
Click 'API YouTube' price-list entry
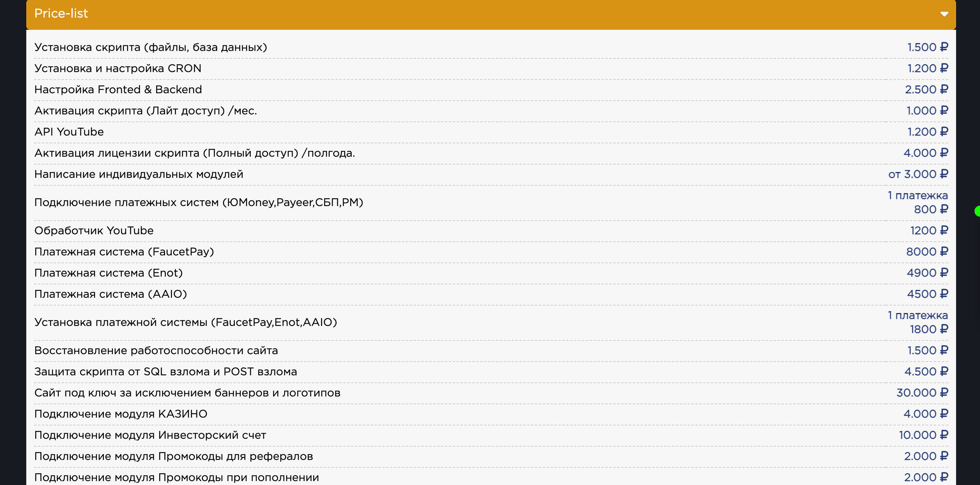pyautogui.click(x=69, y=132)
